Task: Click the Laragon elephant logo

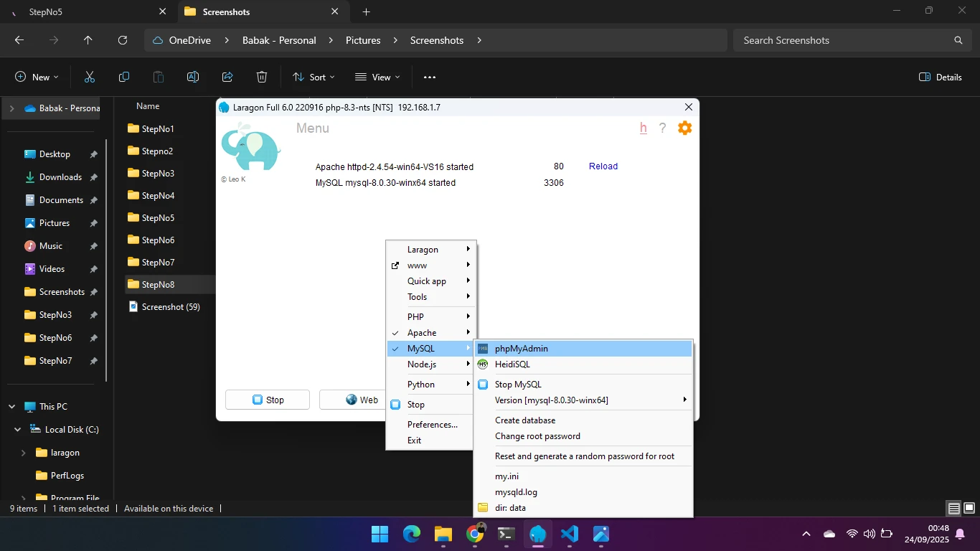Action: [250, 148]
